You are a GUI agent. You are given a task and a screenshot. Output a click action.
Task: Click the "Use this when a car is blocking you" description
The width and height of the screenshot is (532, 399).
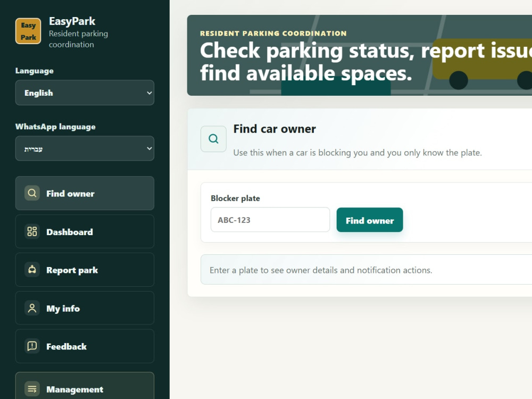[x=358, y=153]
